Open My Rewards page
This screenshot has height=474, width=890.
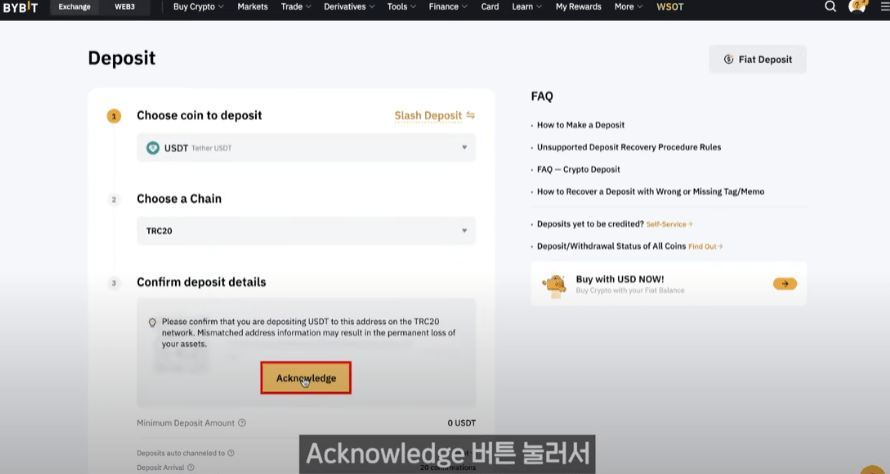tap(578, 7)
